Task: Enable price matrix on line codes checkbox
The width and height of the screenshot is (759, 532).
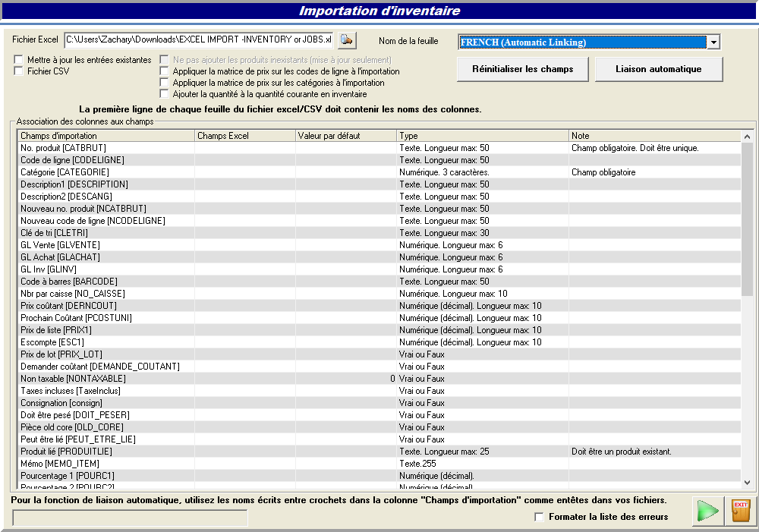Action: [x=164, y=71]
